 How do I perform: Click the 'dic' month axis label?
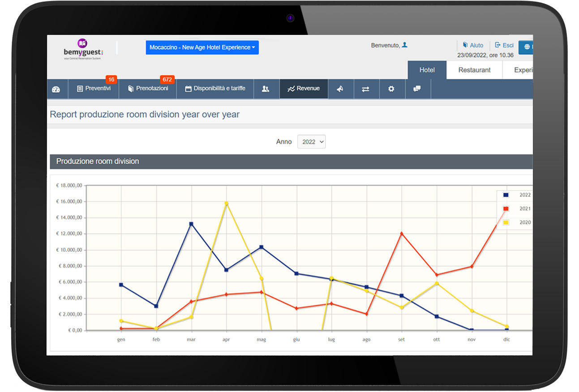pos(506,340)
